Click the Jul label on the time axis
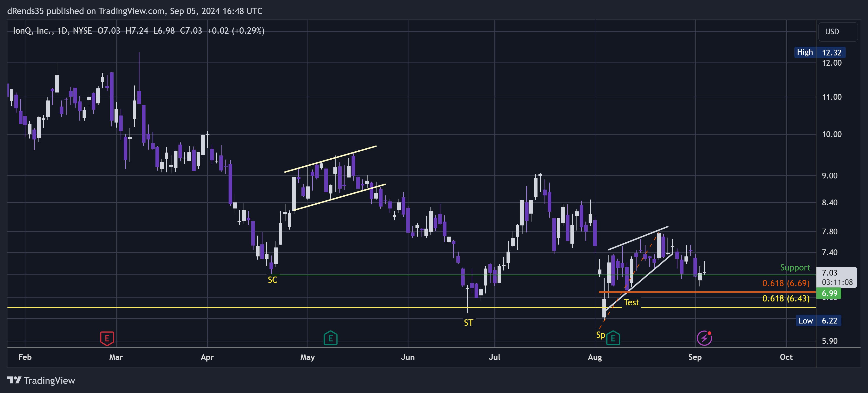Image resolution: width=868 pixels, height=393 pixels. 494,357
